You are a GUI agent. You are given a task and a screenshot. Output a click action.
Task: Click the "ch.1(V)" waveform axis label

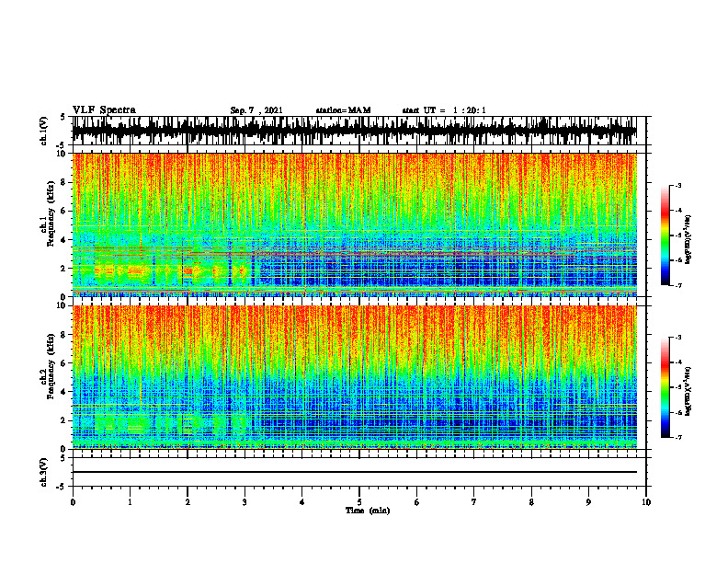pos(44,131)
